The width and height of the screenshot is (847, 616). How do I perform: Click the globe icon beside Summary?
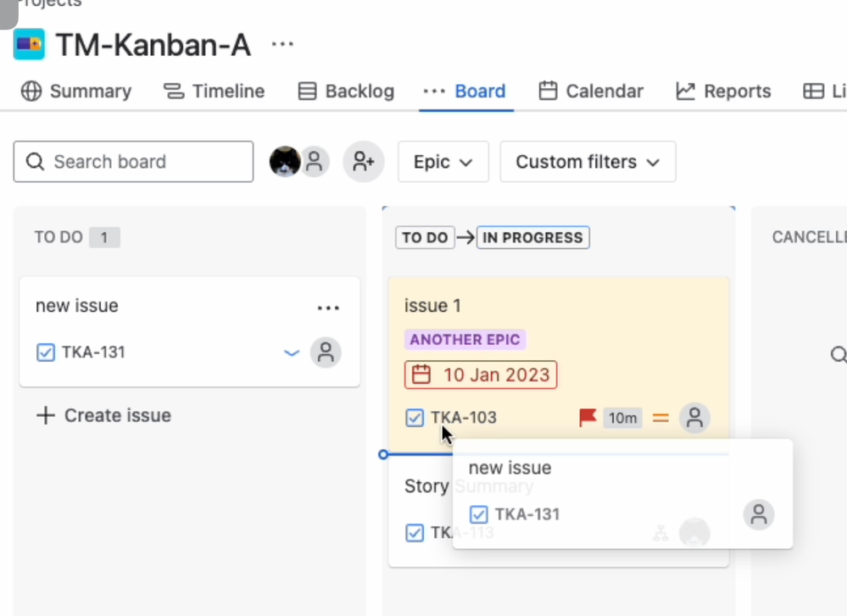[x=31, y=92]
